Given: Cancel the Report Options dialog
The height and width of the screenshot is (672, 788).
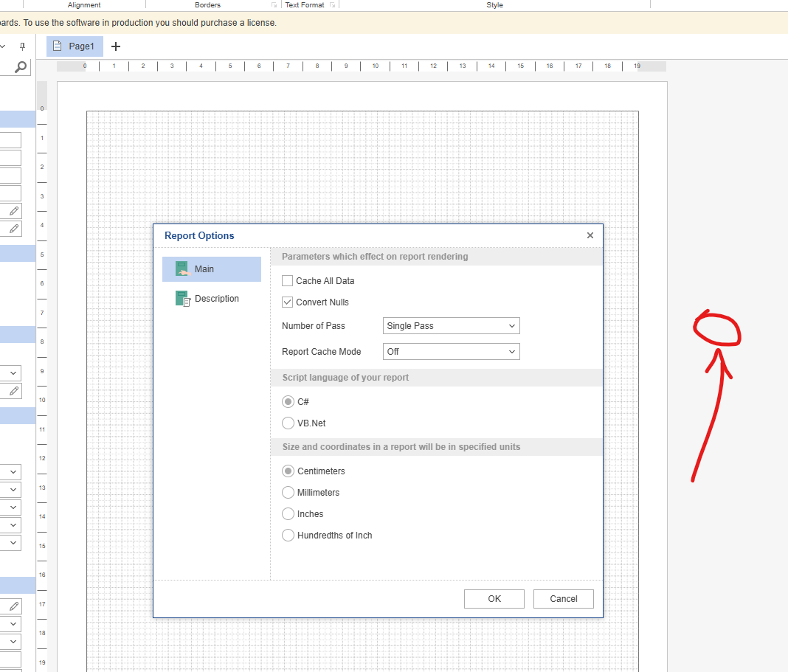Looking at the screenshot, I should (x=563, y=599).
